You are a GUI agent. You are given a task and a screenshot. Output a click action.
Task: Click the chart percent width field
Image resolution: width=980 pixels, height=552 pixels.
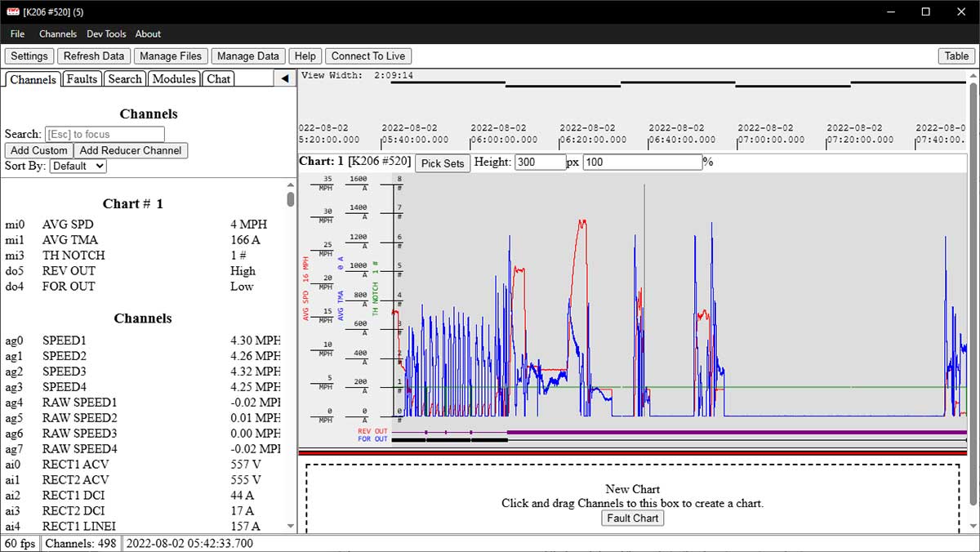pos(643,162)
